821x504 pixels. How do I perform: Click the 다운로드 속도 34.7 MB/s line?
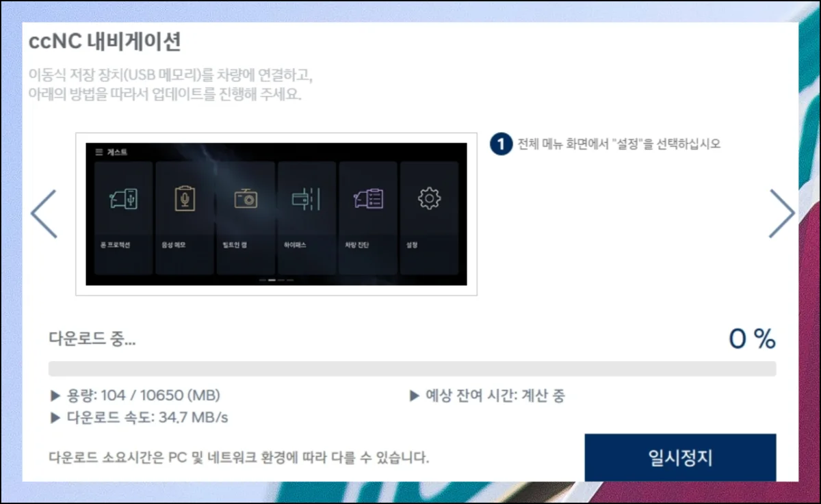[139, 418]
